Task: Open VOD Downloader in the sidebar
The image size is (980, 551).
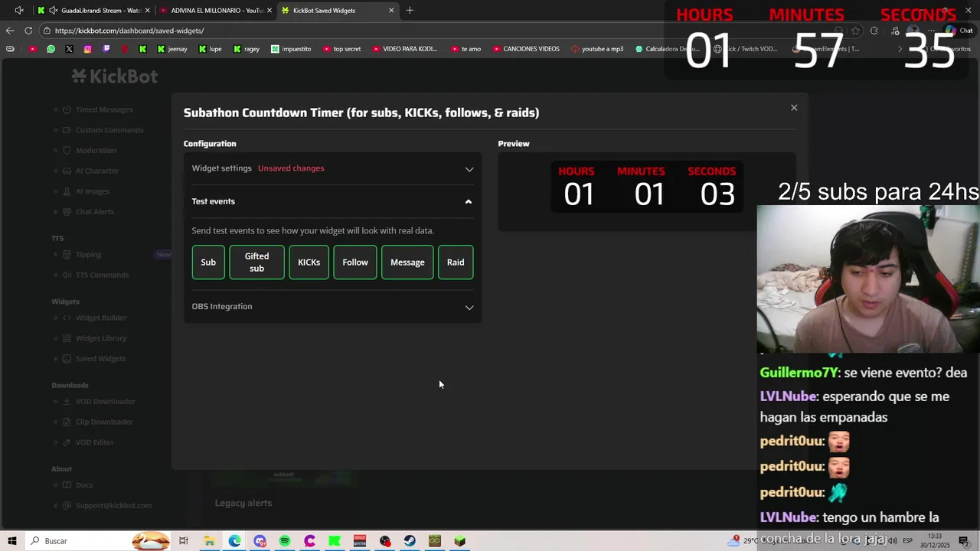Action: click(x=105, y=402)
